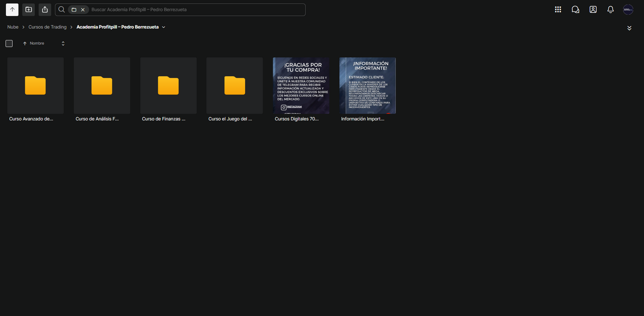Click the double-chevron collapse icon at right
The height and width of the screenshot is (316, 644).
coord(629,28)
